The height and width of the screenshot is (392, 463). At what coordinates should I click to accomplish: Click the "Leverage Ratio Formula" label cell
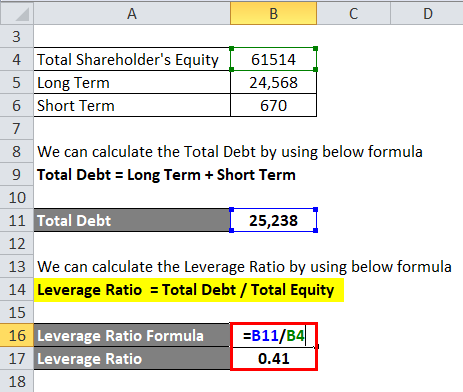132,335
